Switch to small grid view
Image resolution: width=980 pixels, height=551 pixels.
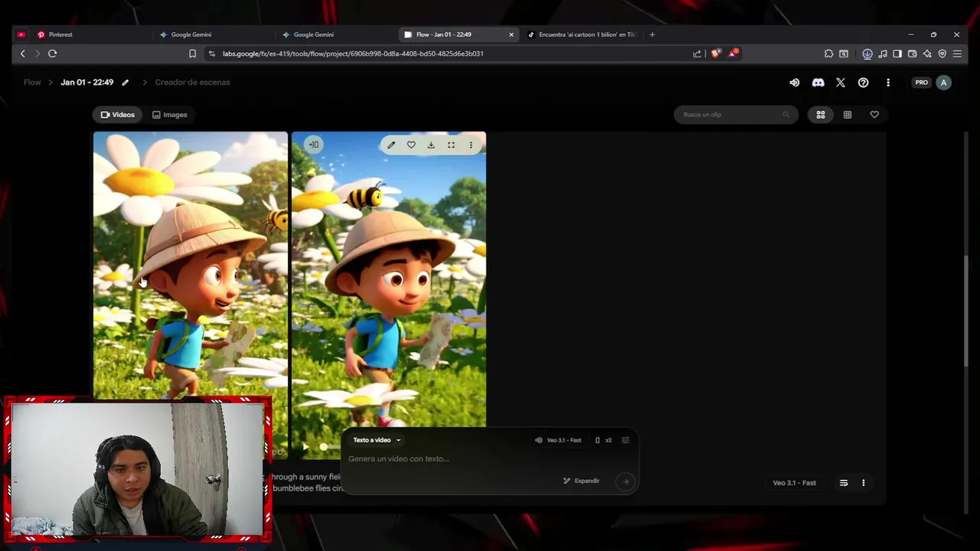click(x=848, y=115)
